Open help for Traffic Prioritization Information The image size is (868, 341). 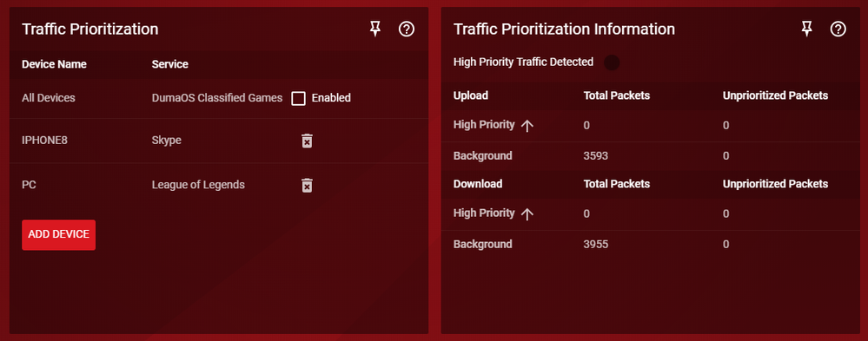838,30
